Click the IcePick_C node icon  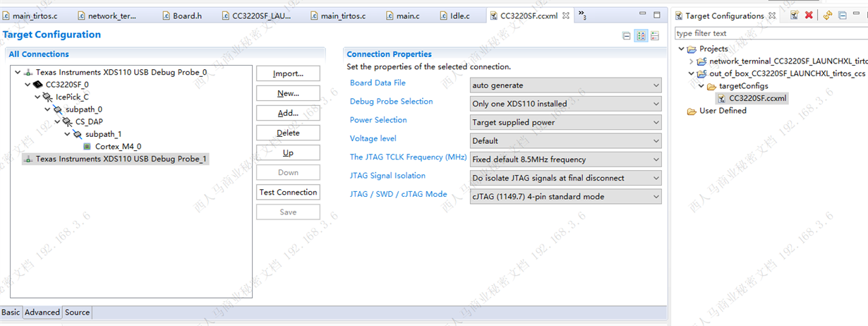[x=47, y=97]
